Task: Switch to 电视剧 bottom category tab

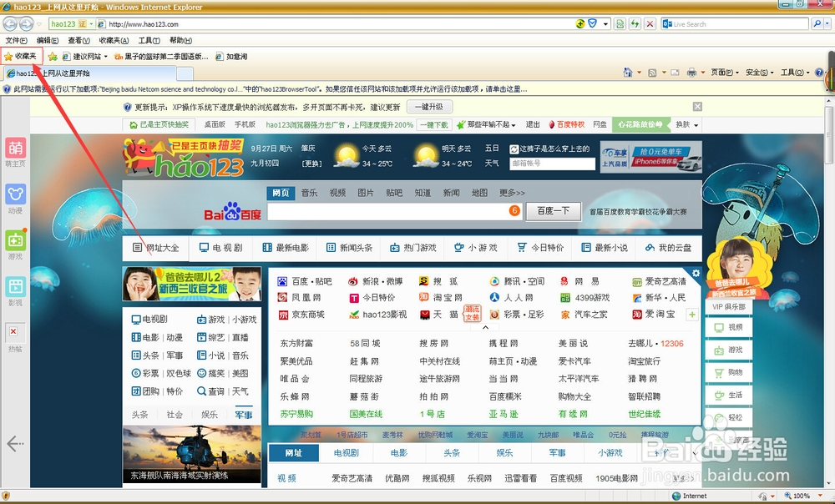Action: click(x=347, y=453)
